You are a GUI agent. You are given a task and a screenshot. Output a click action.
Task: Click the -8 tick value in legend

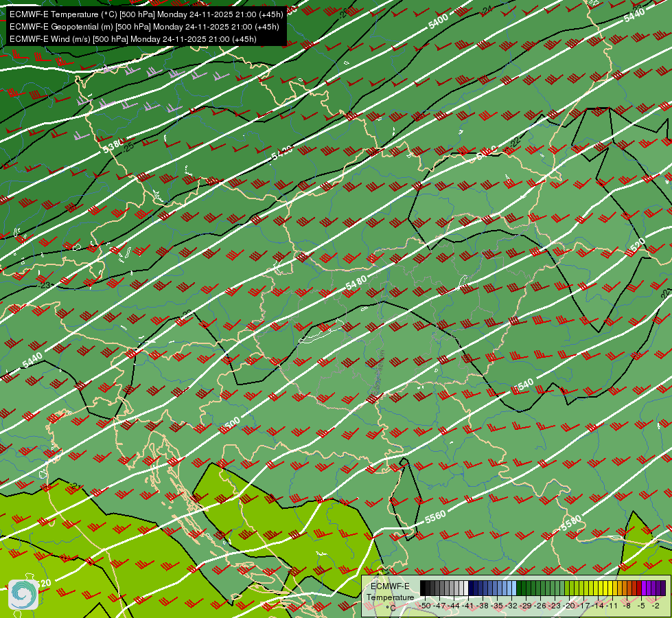tap(627, 606)
